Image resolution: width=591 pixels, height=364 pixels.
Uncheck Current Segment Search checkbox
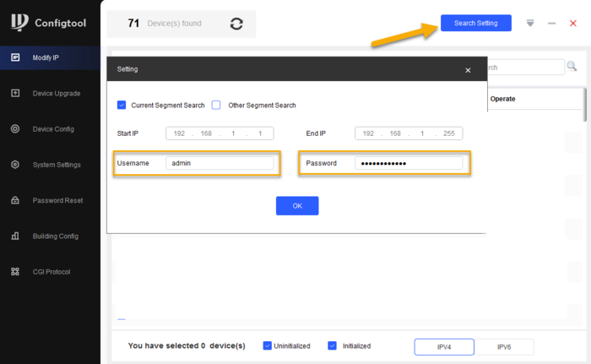(122, 105)
